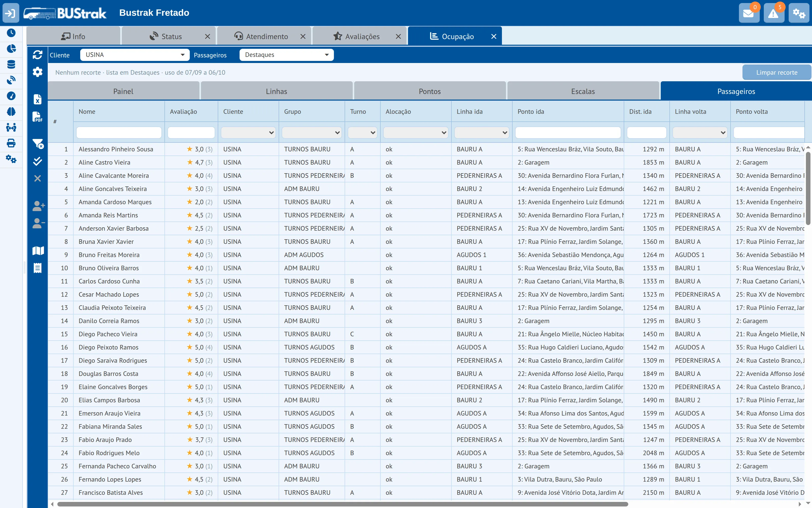Open the double gears icon in sidebar
The height and width of the screenshot is (508, 812).
11,159
